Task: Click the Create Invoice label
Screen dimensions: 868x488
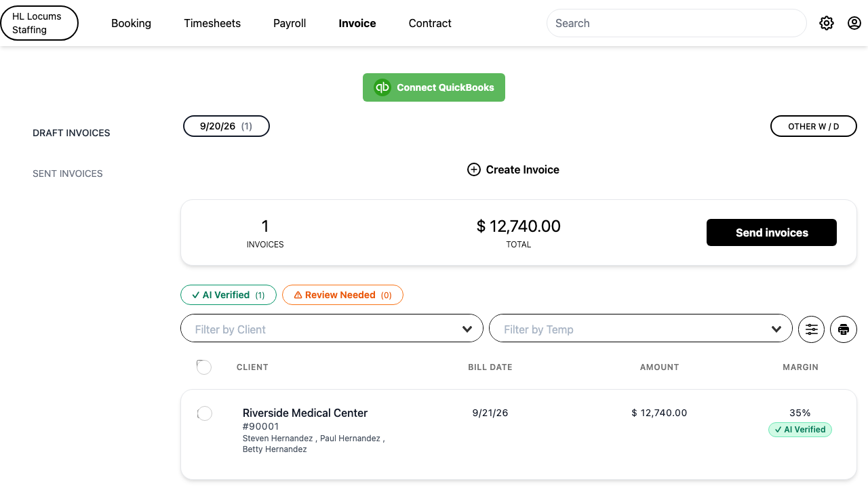Action: point(523,169)
